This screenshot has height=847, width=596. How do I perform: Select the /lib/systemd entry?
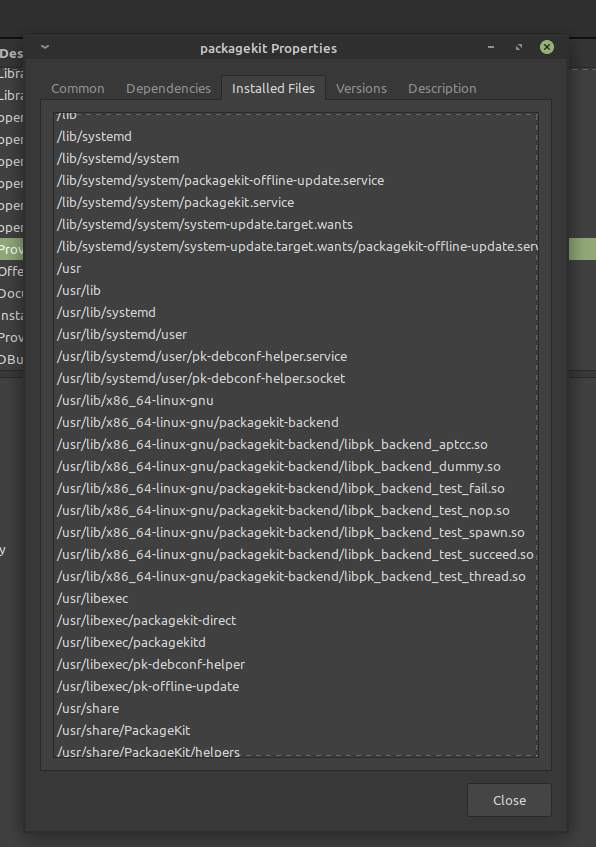296,137
